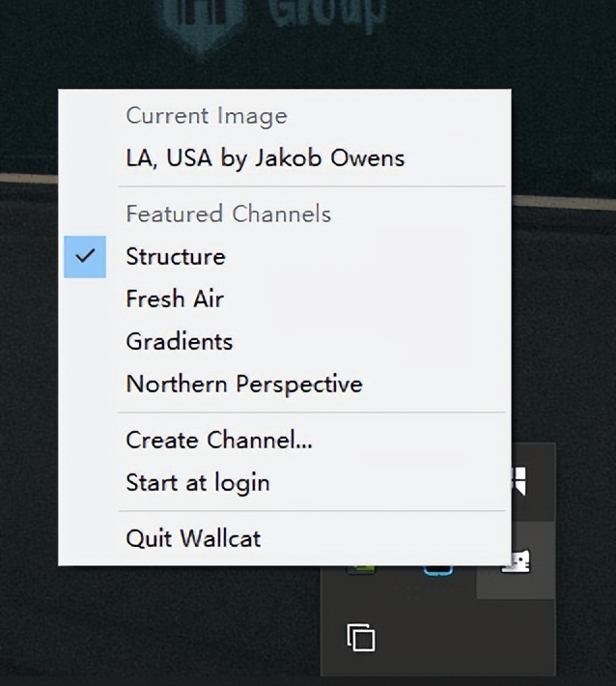Open the LA, USA by Jakob Owens image
The height and width of the screenshot is (686, 616).
tap(266, 157)
